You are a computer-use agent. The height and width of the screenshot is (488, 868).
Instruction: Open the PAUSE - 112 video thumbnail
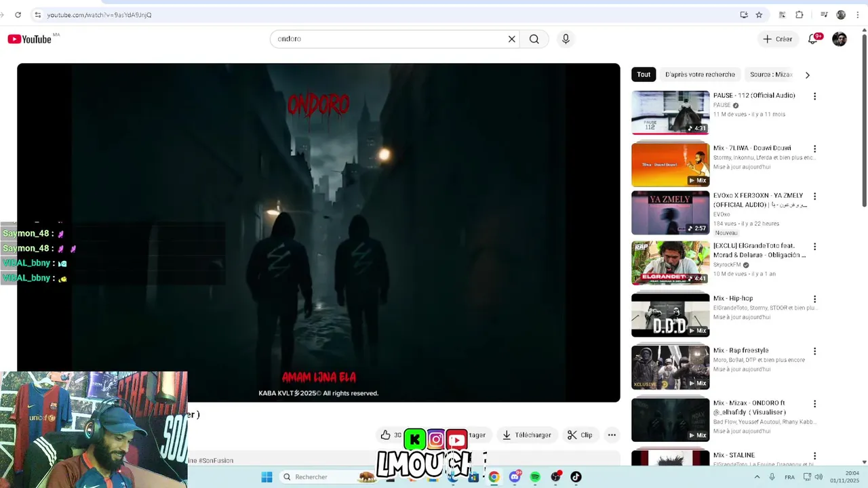tap(670, 113)
